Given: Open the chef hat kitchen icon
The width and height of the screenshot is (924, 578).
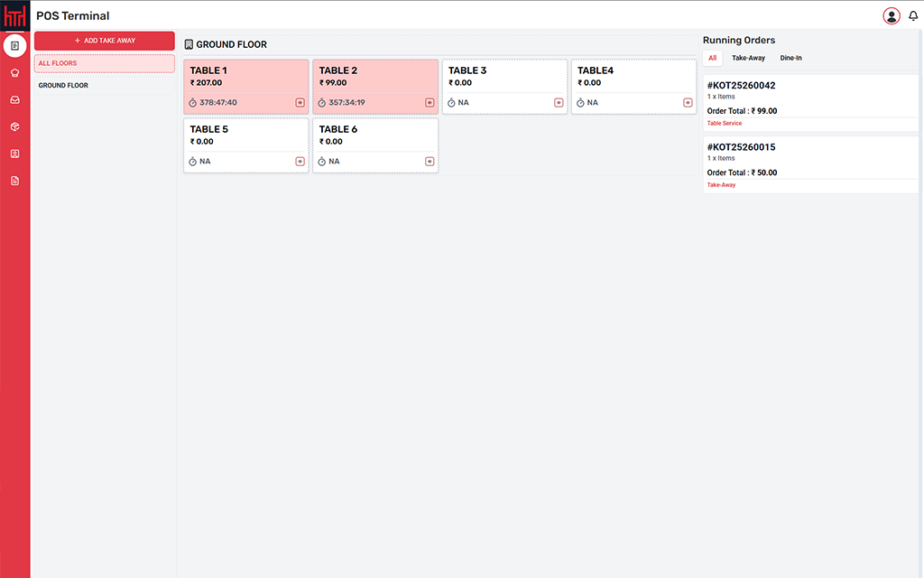Looking at the screenshot, I should click(14, 72).
